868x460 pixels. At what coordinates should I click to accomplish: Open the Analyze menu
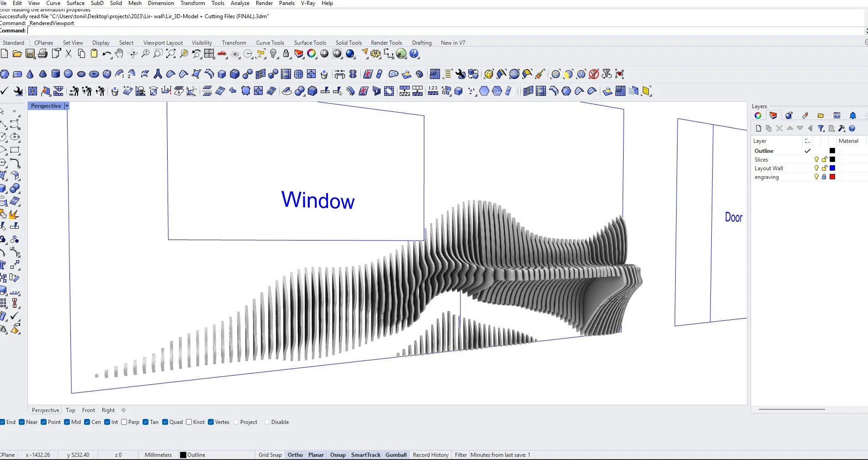(x=240, y=3)
